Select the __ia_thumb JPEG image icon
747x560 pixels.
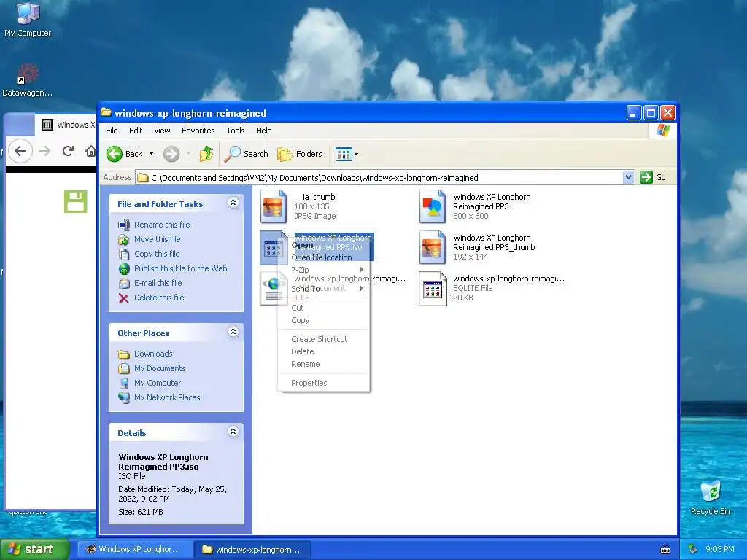(x=274, y=206)
